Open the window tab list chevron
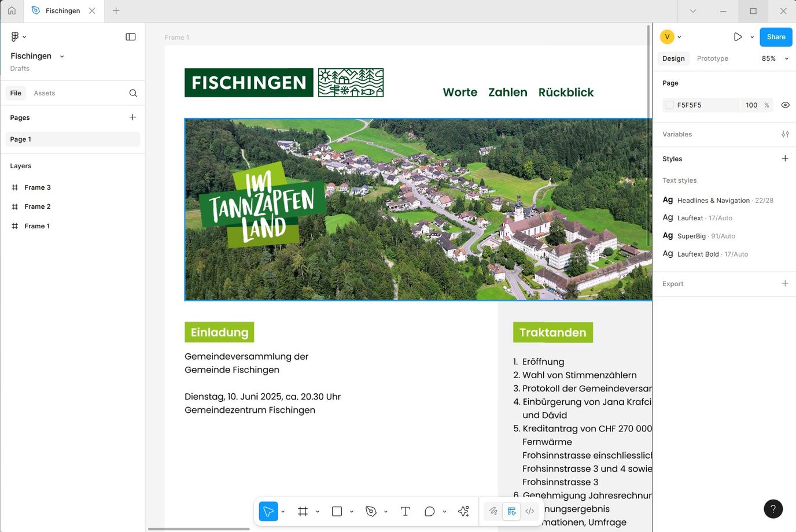This screenshot has width=796, height=532. (693, 11)
